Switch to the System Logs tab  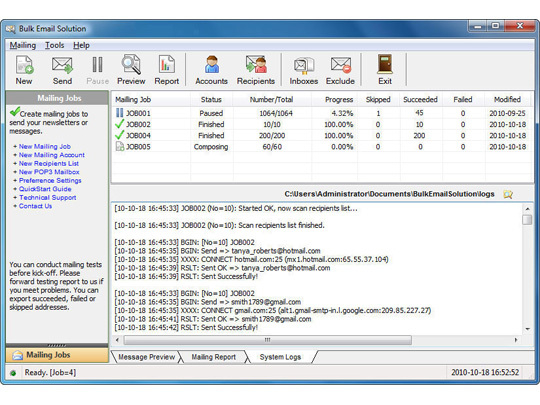[280, 357]
